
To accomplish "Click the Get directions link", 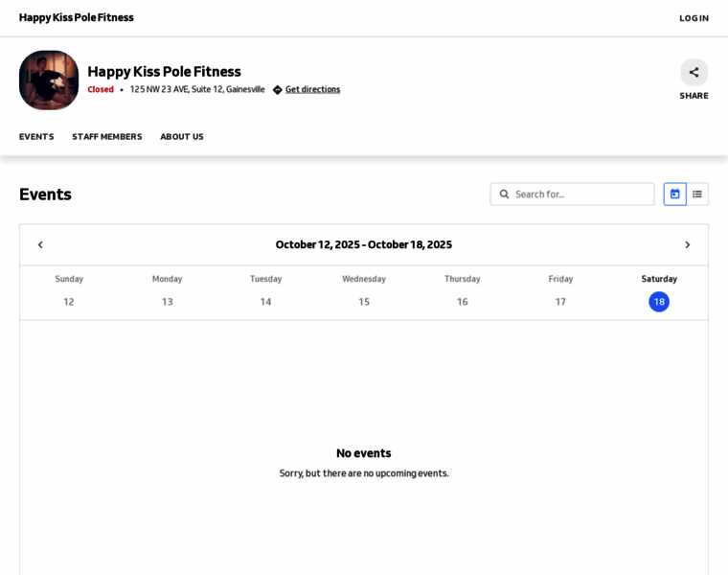I will pos(312,89).
